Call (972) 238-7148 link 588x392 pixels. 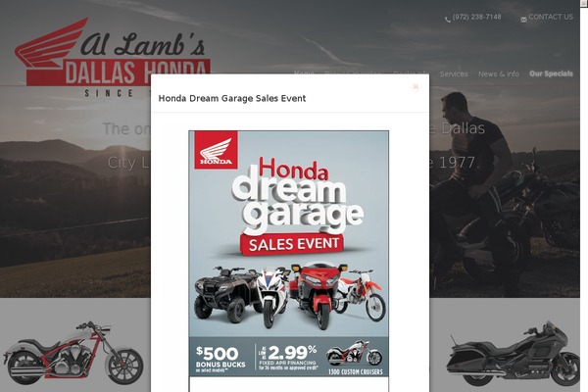[476, 17]
